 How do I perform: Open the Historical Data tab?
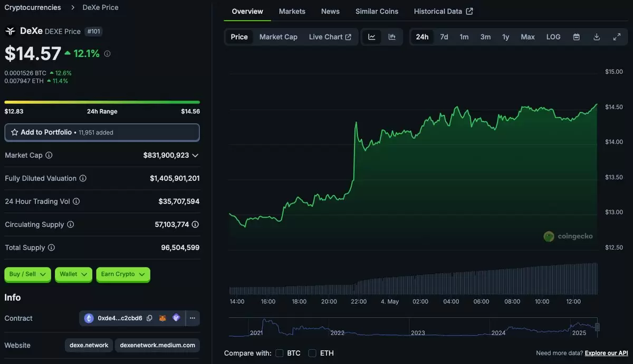pos(443,11)
